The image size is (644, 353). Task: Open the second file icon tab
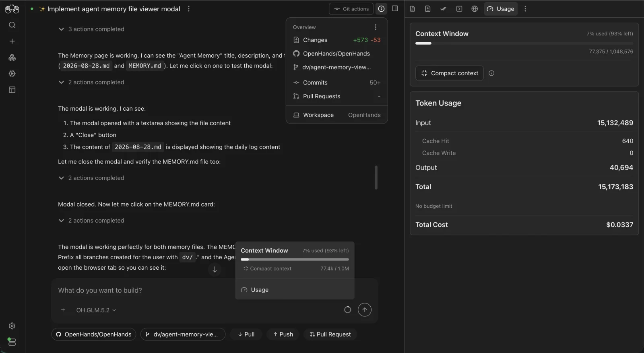(428, 9)
